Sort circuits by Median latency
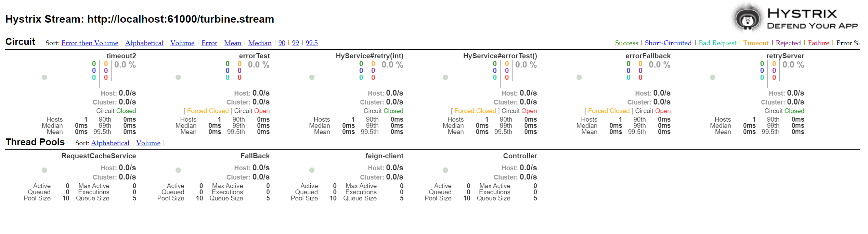 click(260, 43)
